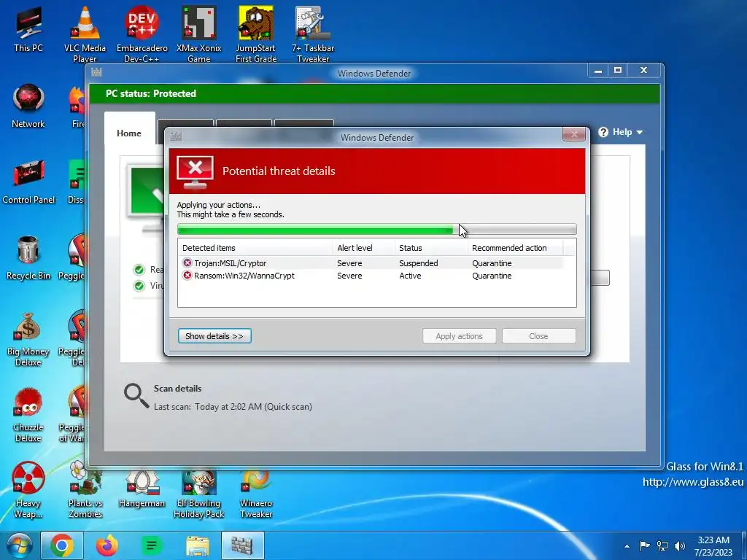Maximize the main Windows Defender window
Screen dimensions: 747x560
pyautogui.click(x=618, y=71)
